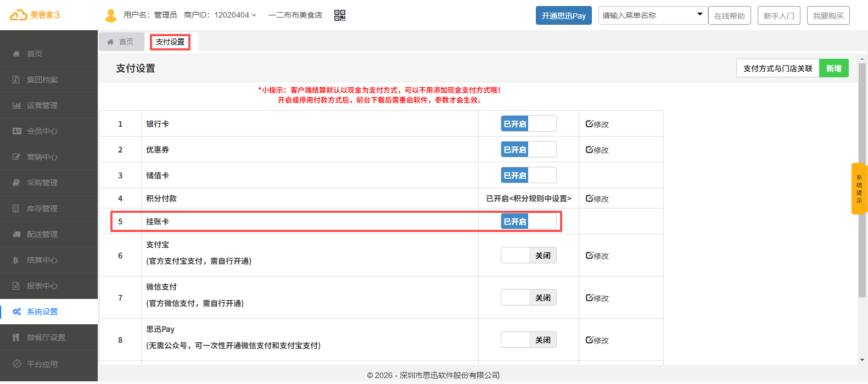Open the yellow 系统提示 side panel
Screen dimensions: 868x384
click(x=859, y=189)
